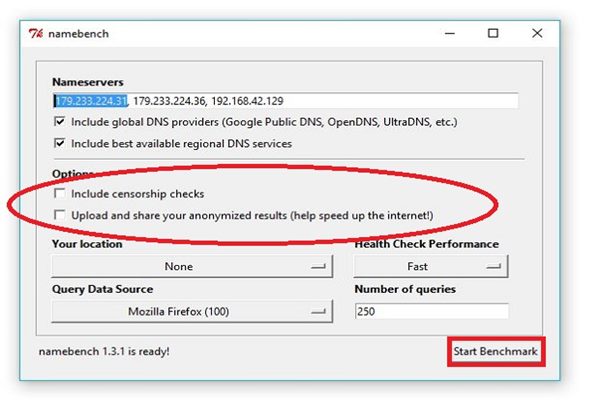
Task: Click the namebench Tk feather icon
Action: pyautogui.click(x=36, y=34)
